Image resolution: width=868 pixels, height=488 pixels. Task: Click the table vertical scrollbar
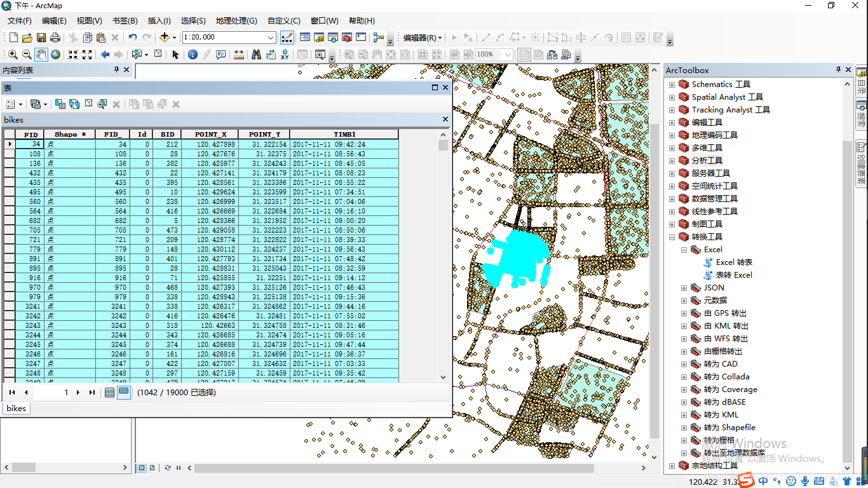pos(443,257)
